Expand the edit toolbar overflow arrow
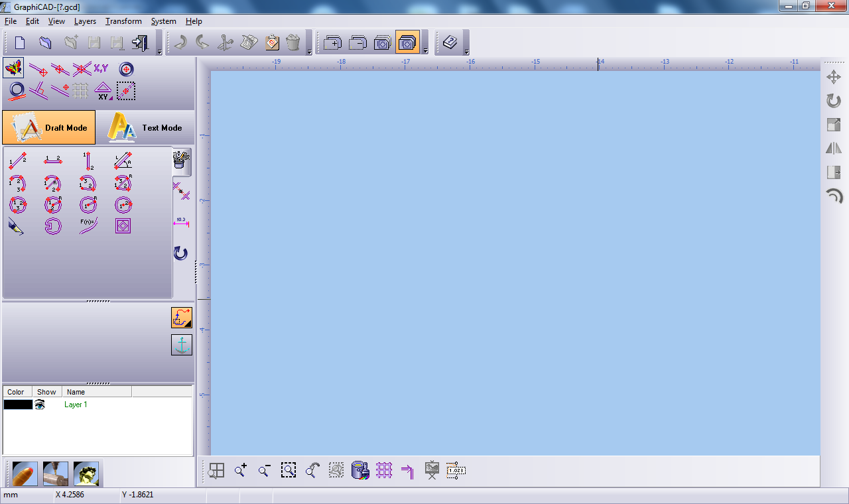Image resolution: width=849 pixels, height=504 pixels. coord(309,51)
